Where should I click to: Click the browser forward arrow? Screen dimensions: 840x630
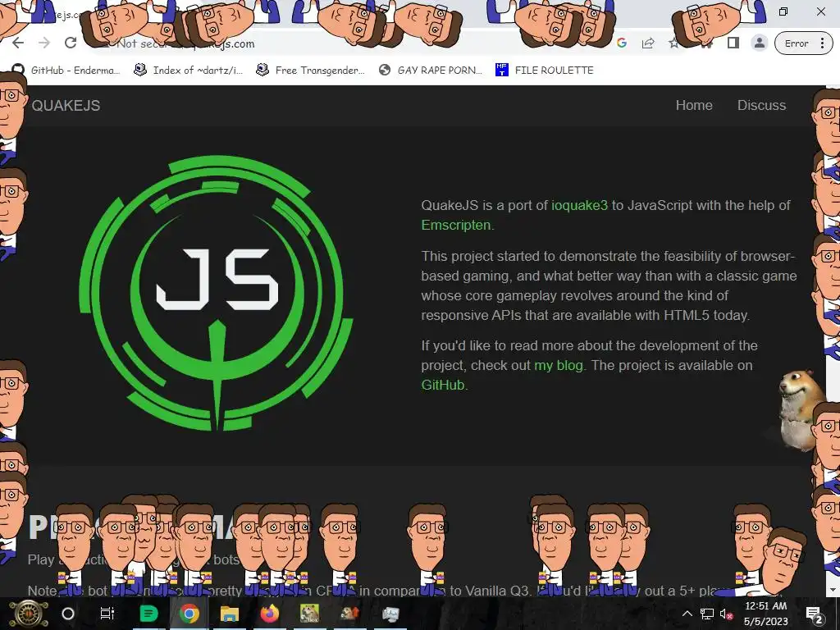pos(44,43)
